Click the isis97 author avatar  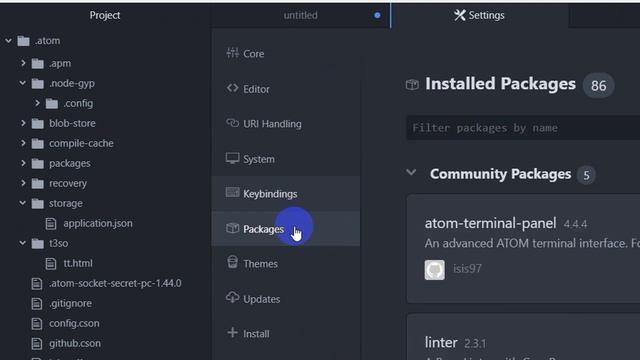coord(435,270)
